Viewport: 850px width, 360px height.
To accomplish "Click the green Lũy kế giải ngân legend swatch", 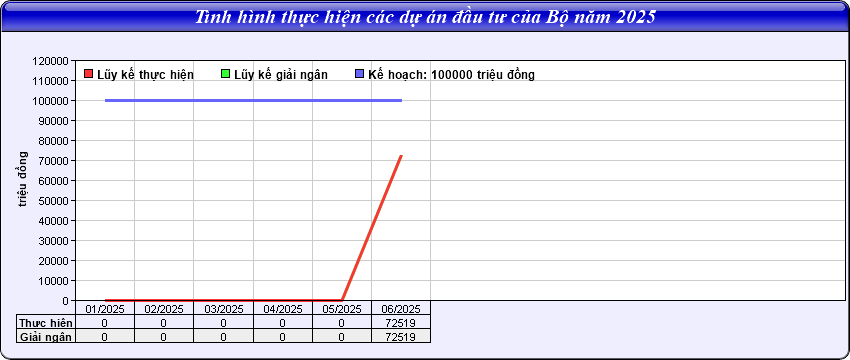I will tap(226, 74).
